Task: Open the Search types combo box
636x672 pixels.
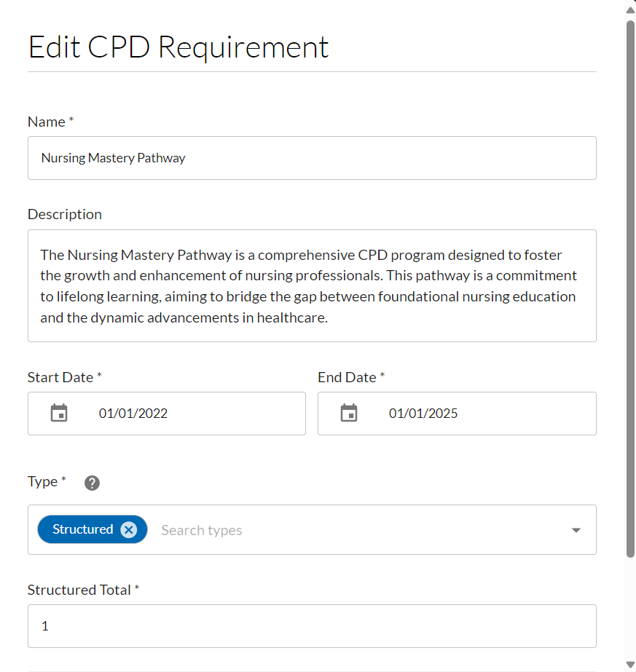Action: point(291,529)
